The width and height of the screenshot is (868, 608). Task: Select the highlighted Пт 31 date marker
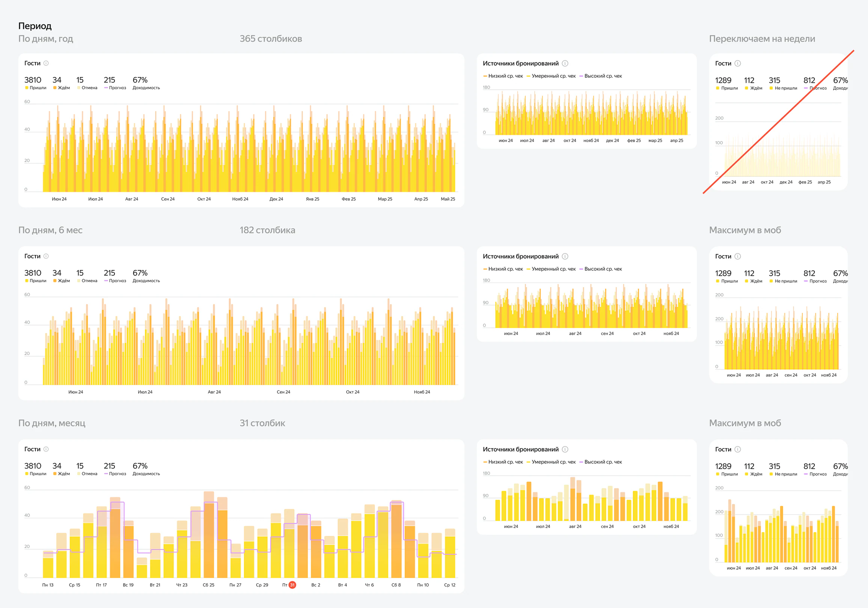292,585
